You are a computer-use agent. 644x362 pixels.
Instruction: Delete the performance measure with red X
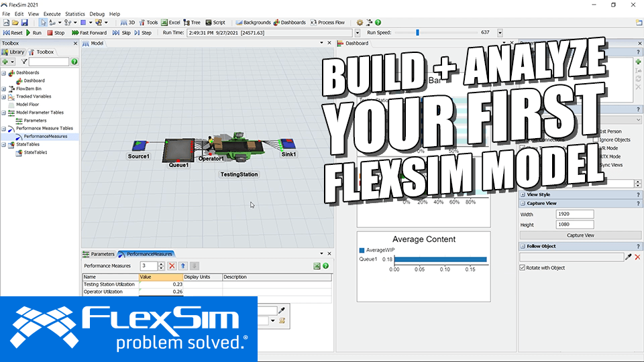(172, 266)
